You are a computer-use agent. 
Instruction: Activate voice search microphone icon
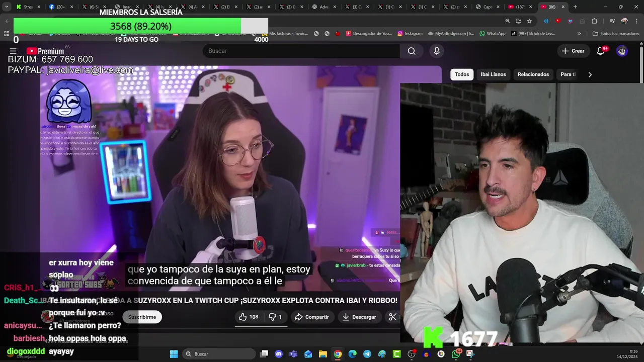click(437, 51)
